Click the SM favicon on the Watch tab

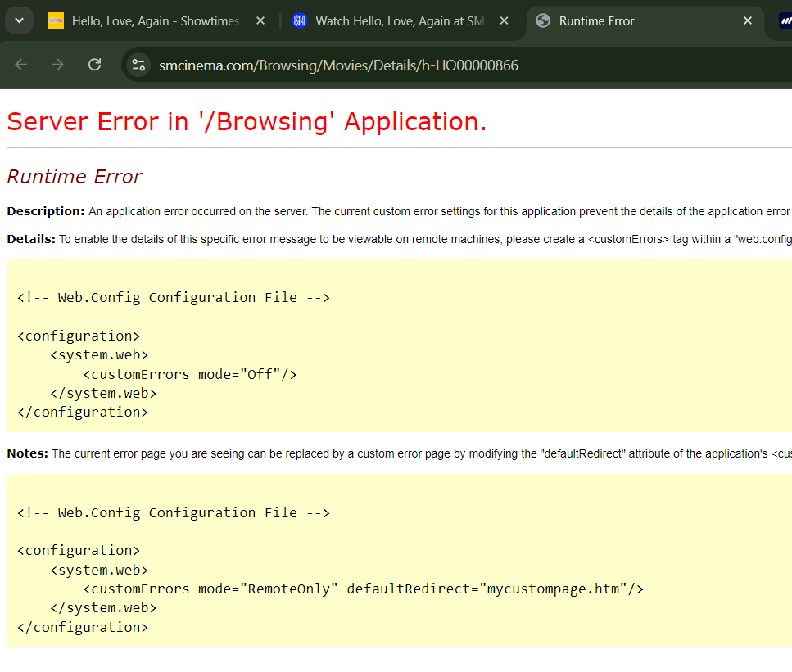pos(300,20)
